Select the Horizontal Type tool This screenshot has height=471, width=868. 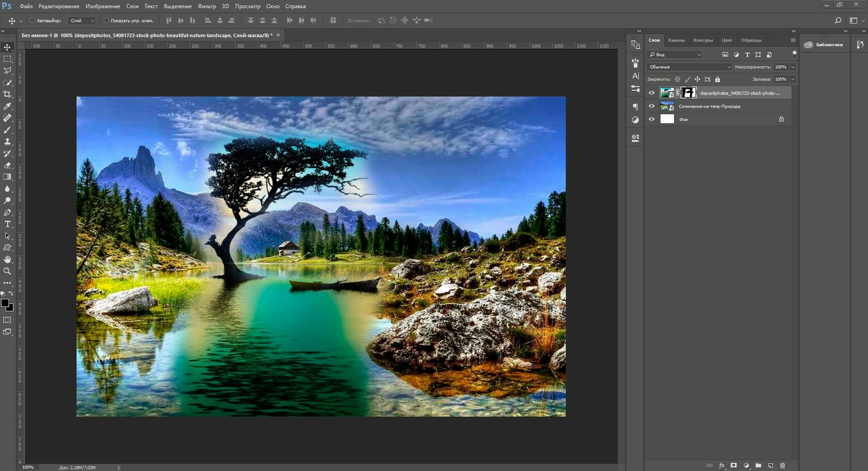[7, 224]
